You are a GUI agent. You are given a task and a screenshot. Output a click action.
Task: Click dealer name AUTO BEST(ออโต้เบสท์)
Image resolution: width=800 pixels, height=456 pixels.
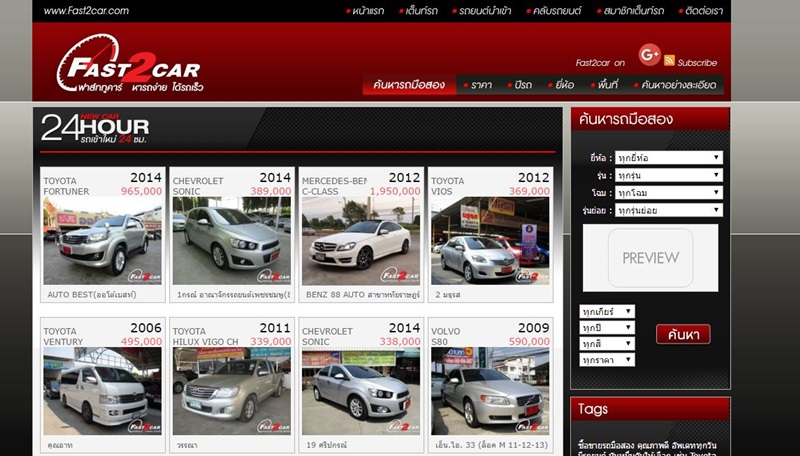click(x=92, y=295)
